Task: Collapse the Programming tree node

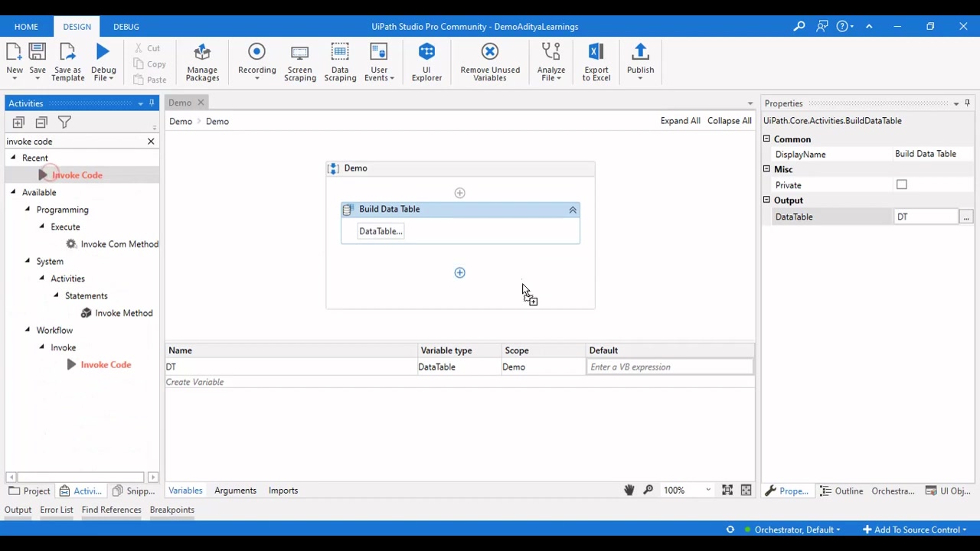Action: pos(28,209)
